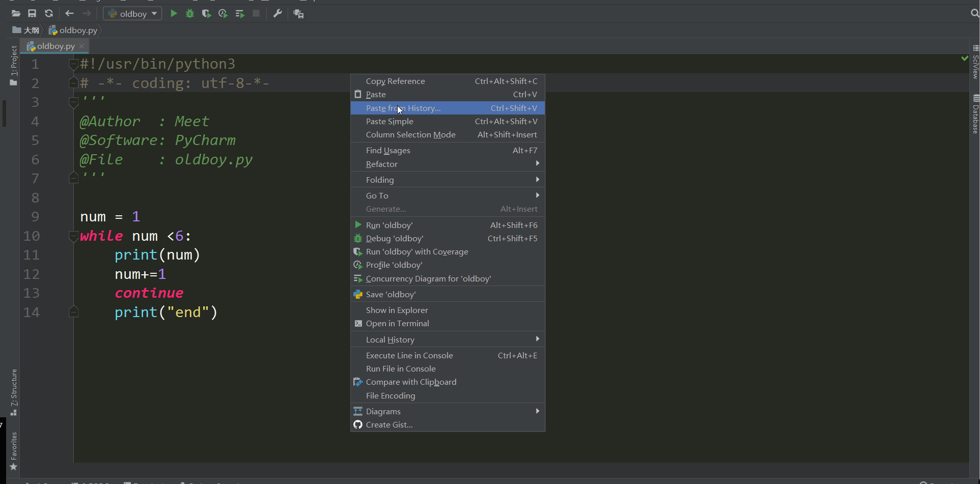Open the Project tool window
The width and height of the screenshot is (980, 484).
(14, 65)
